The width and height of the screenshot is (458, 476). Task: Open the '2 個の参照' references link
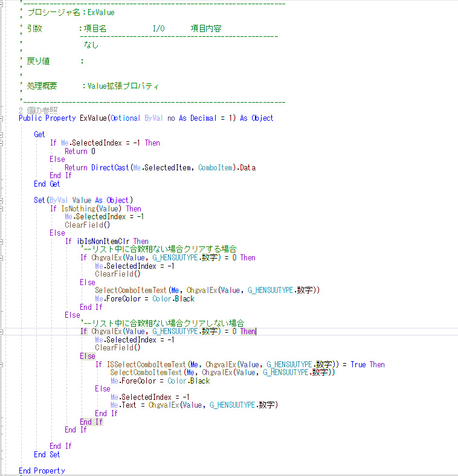coord(38,110)
